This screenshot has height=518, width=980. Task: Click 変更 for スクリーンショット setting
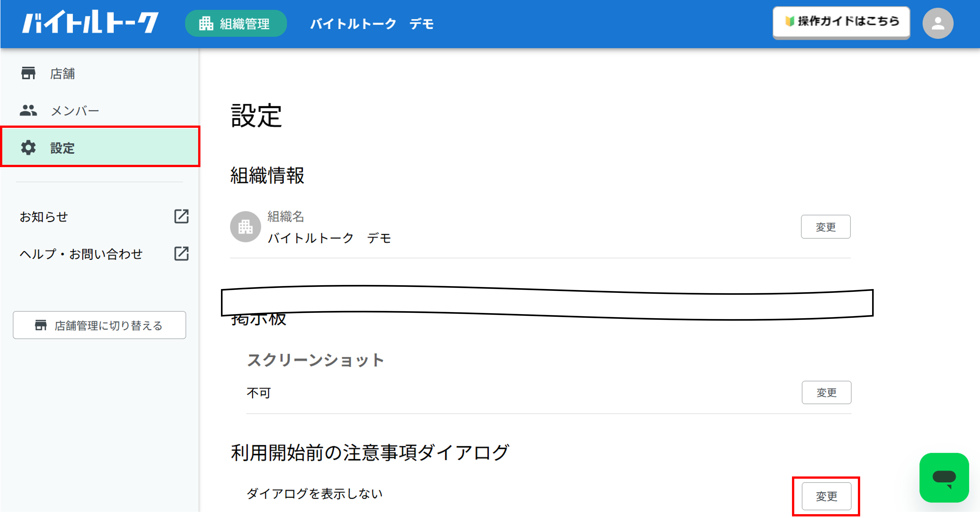[826, 392]
